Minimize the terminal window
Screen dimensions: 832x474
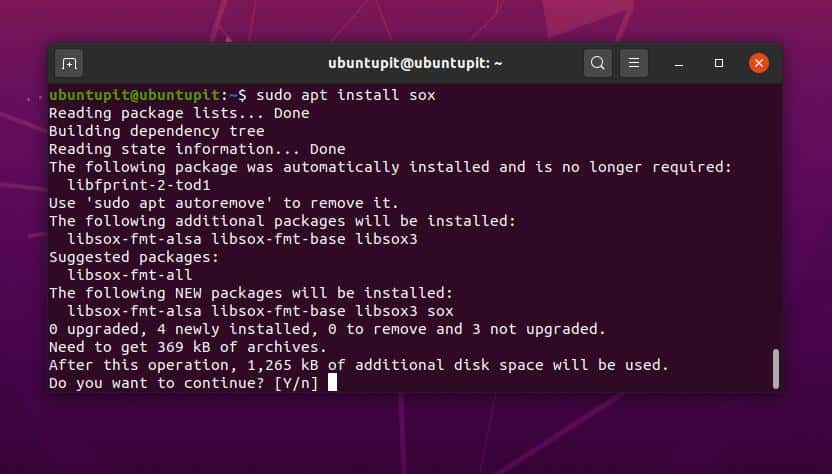click(x=678, y=63)
